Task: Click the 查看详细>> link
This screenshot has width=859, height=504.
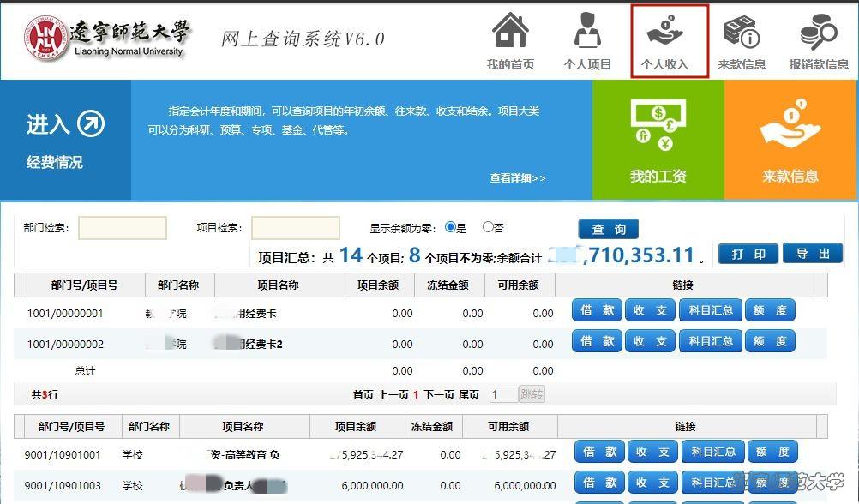Action: coord(517,178)
